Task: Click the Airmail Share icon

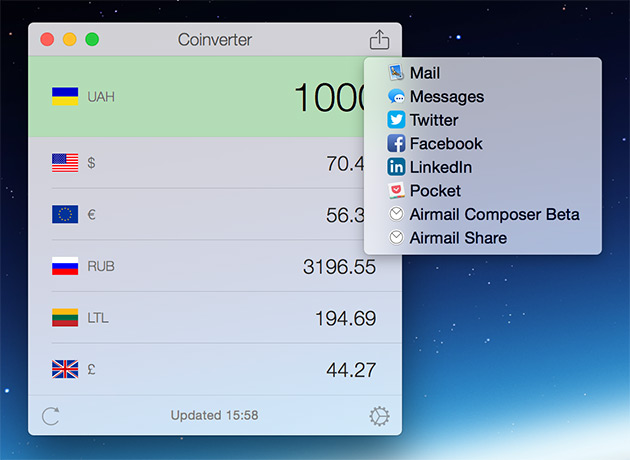Action: [396, 237]
